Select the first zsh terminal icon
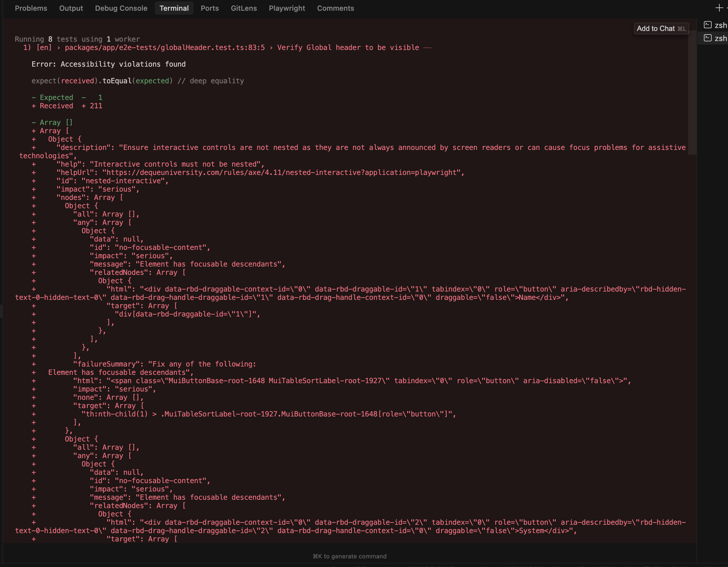728x567 pixels. pos(707,25)
